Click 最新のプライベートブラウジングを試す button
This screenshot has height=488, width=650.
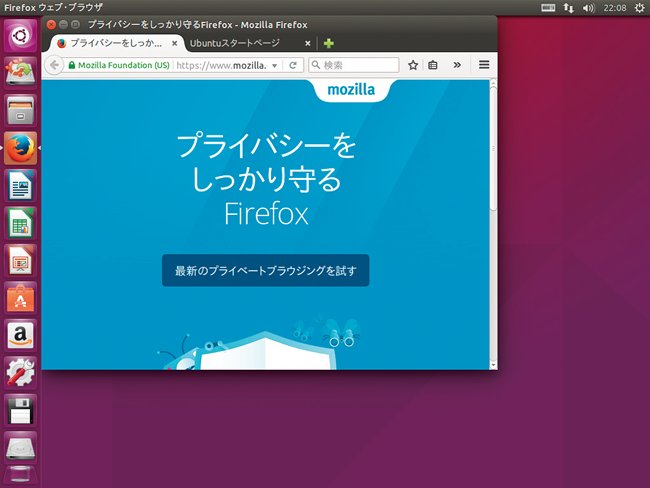tap(265, 270)
